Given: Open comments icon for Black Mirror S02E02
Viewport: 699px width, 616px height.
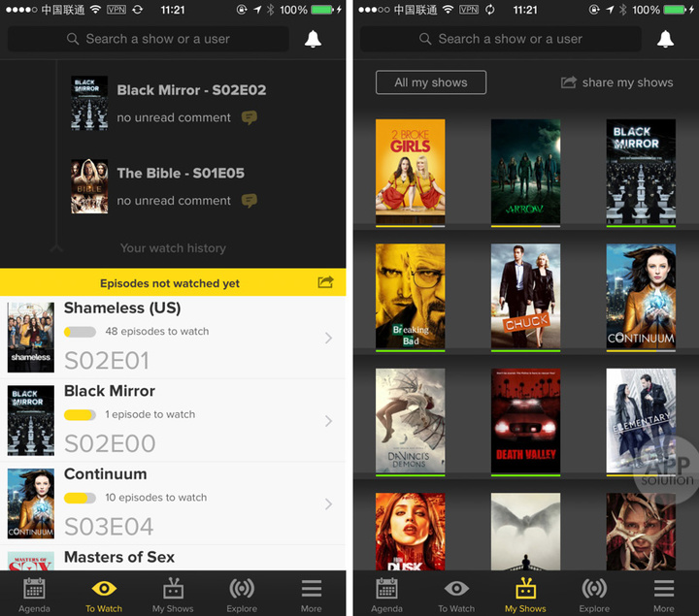Looking at the screenshot, I should coord(250,117).
